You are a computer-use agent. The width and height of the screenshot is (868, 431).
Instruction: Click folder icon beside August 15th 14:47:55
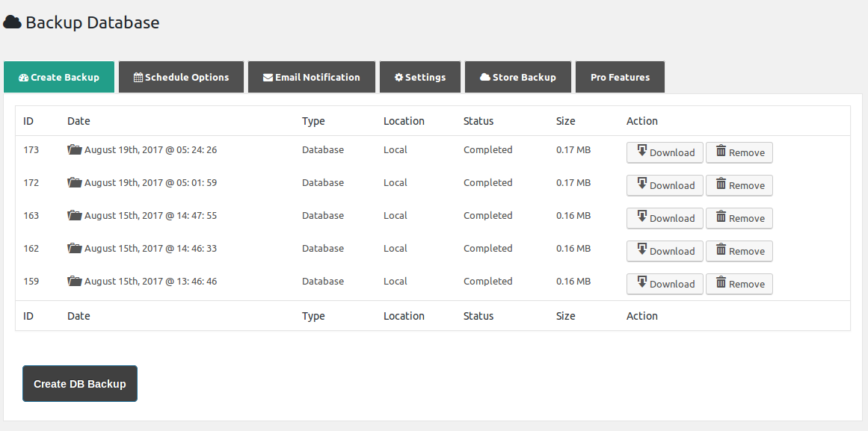(x=74, y=215)
